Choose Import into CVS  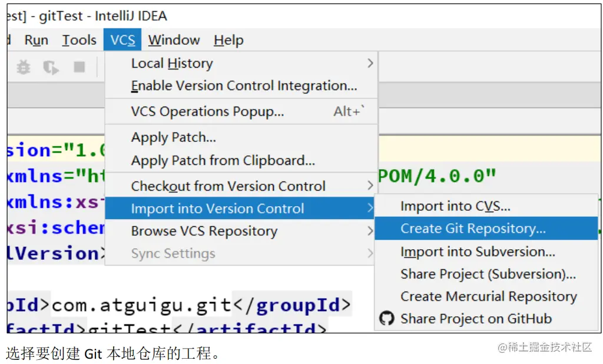click(x=486, y=206)
